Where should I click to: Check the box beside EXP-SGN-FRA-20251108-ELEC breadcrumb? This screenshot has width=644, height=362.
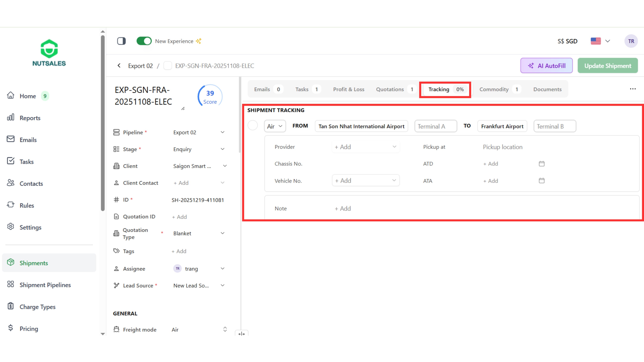tap(168, 66)
